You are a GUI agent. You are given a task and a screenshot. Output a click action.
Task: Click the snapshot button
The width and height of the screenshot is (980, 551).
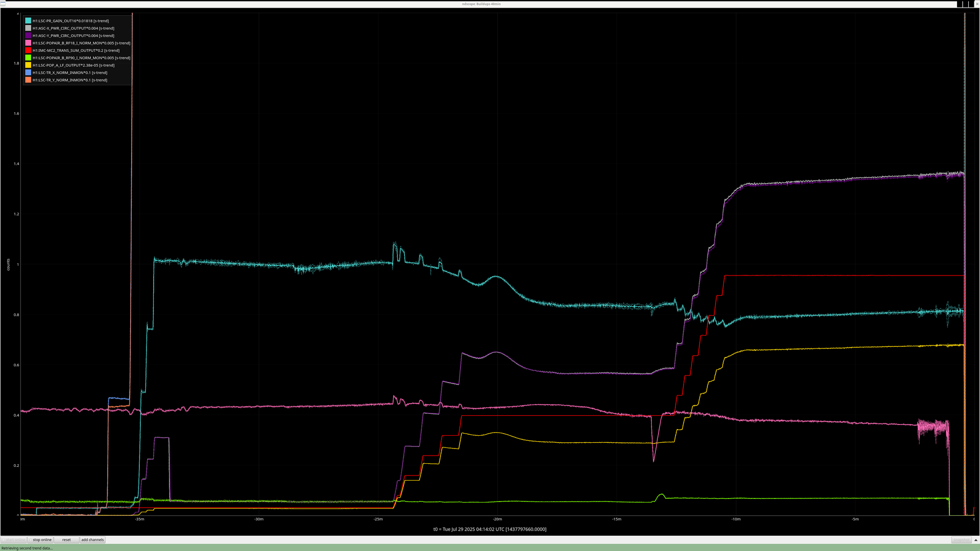point(961,540)
